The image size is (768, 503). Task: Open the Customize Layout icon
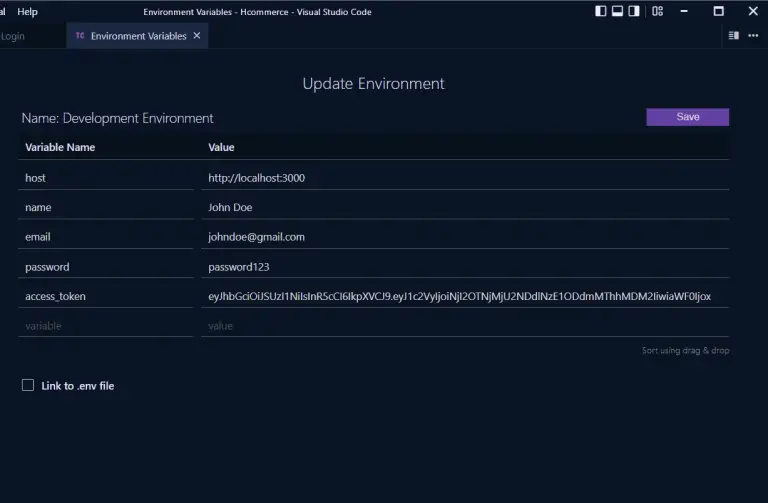click(657, 11)
